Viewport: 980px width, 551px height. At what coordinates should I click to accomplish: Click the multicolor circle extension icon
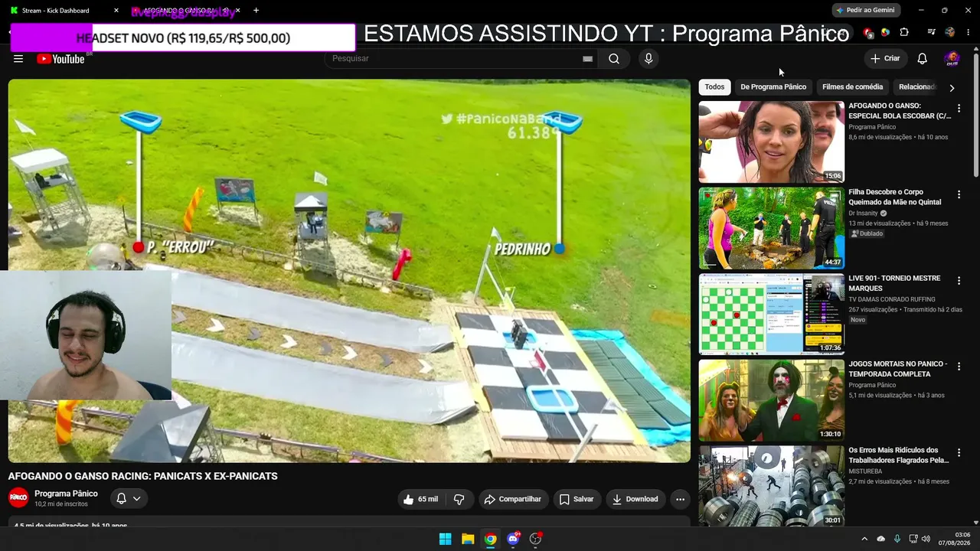click(x=885, y=33)
